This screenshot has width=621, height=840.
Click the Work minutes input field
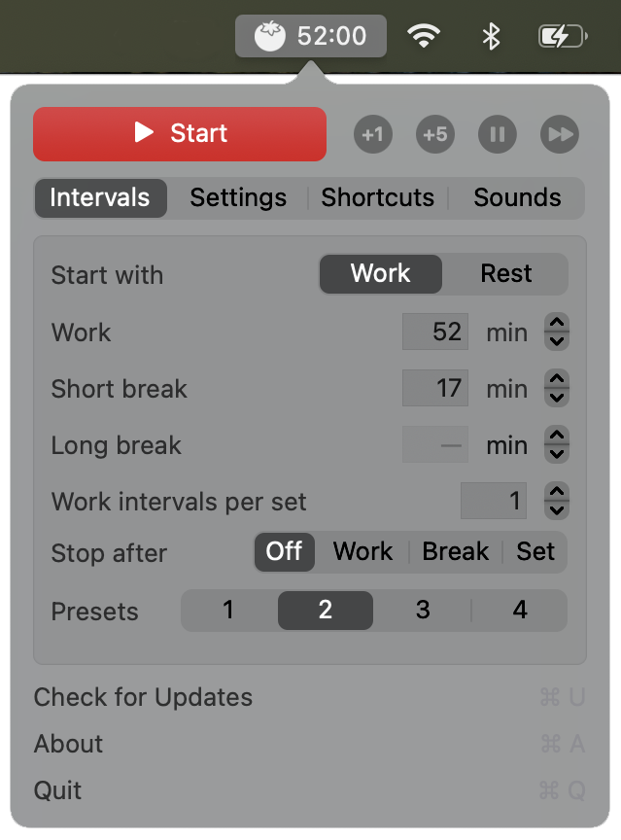coord(435,332)
